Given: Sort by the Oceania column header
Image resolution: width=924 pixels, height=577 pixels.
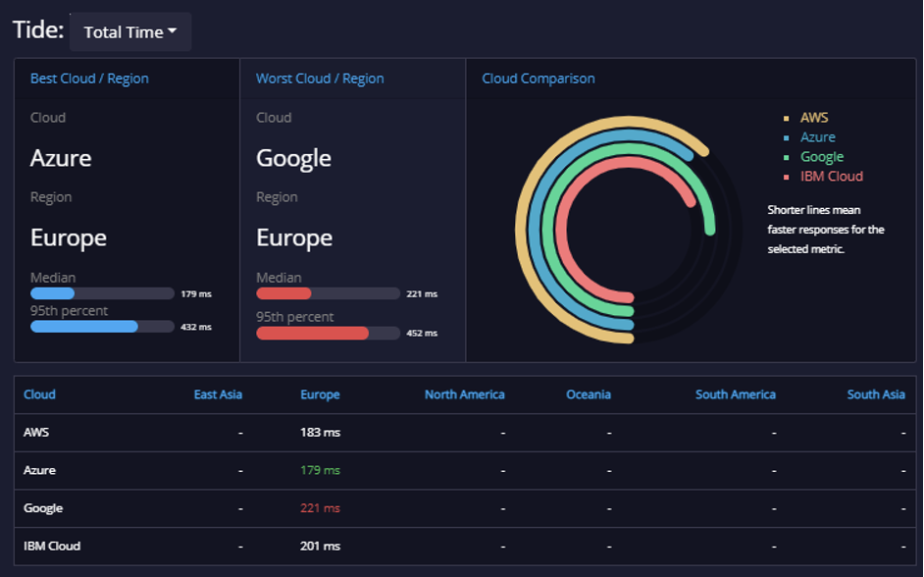Looking at the screenshot, I should pyautogui.click(x=589, y=394).
